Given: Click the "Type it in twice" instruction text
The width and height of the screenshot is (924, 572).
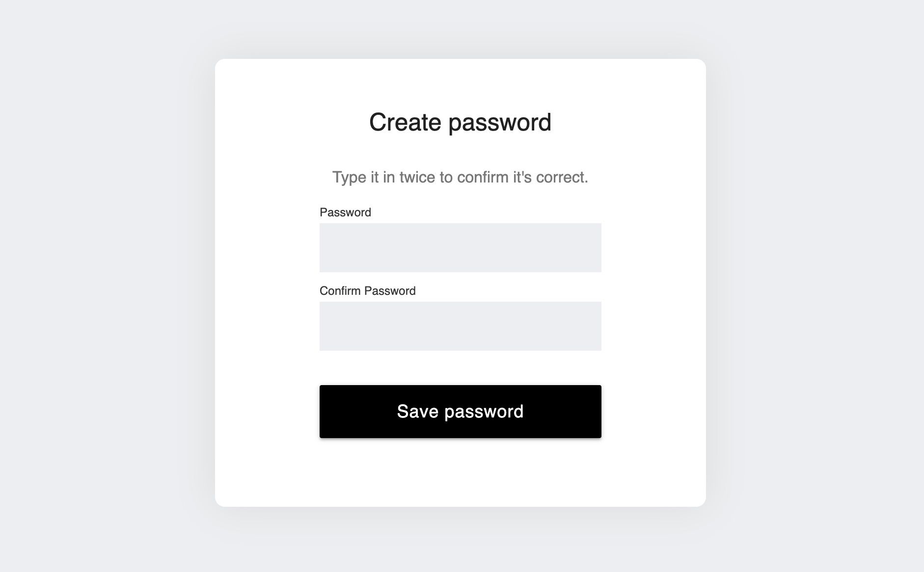Looking at the screenshot, I should [x=460, y=177].
